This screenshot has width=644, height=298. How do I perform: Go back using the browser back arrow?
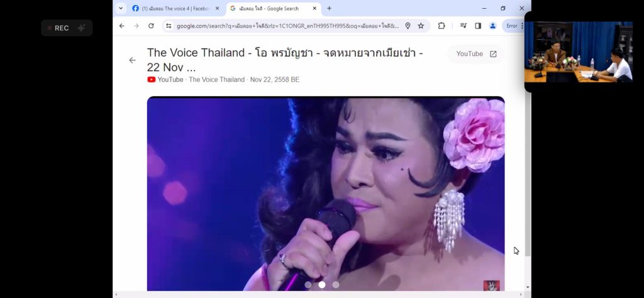121,26
